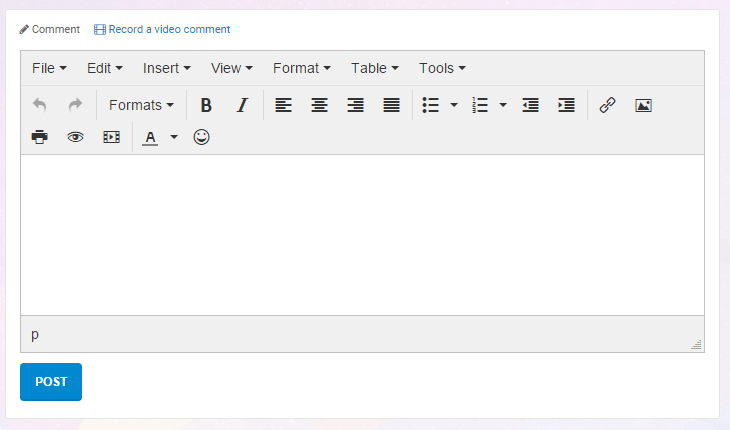The height and width of the screenshot is (430, 730).
Task: Click the film icon beside Record a video comment
Action: click(100, 30)
